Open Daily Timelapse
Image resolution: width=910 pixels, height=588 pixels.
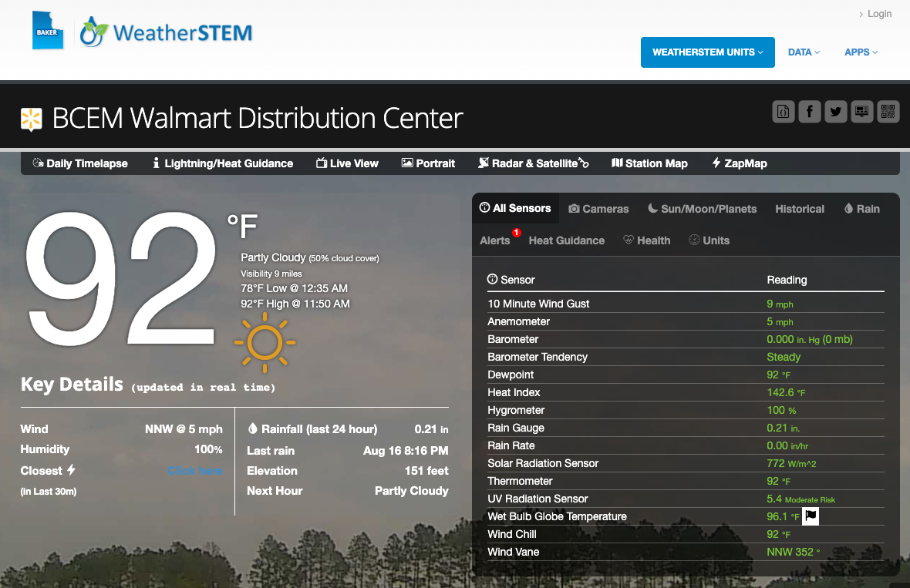click(x=80, y=163)
